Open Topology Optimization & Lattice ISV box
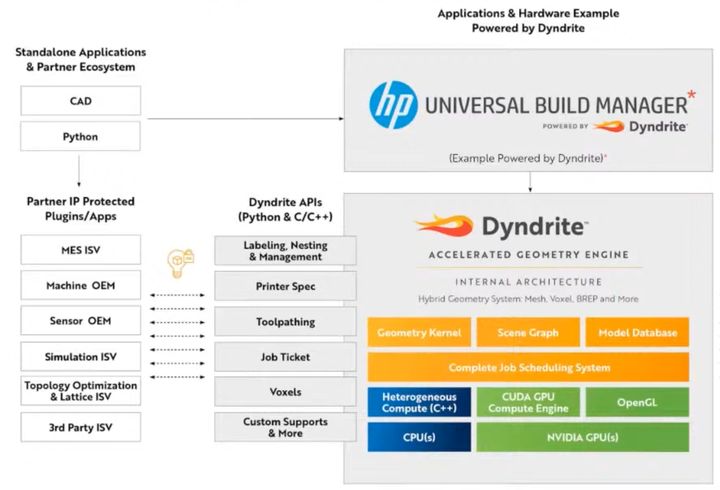Screen dimensions: 720x490 coord(80,391)
